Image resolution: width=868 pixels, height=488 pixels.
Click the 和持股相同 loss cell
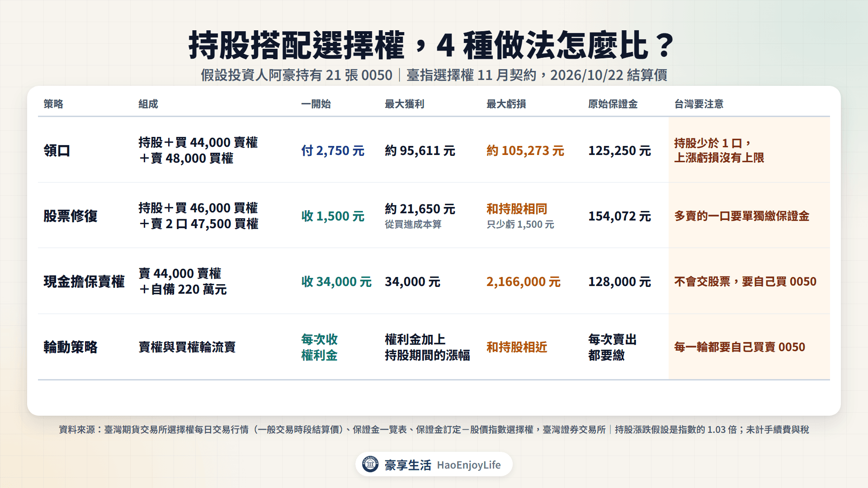[517, 209]
